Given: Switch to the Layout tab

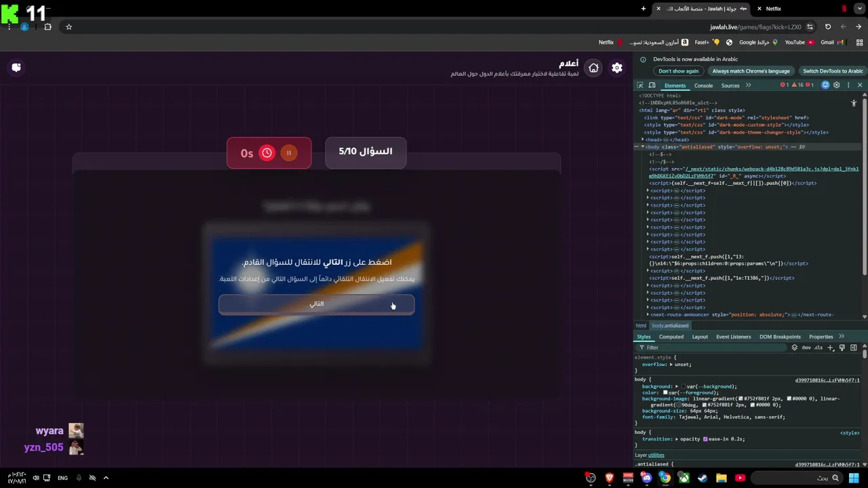Looking at the screenshot, I should pyautogui.click(x=700, y=337).
